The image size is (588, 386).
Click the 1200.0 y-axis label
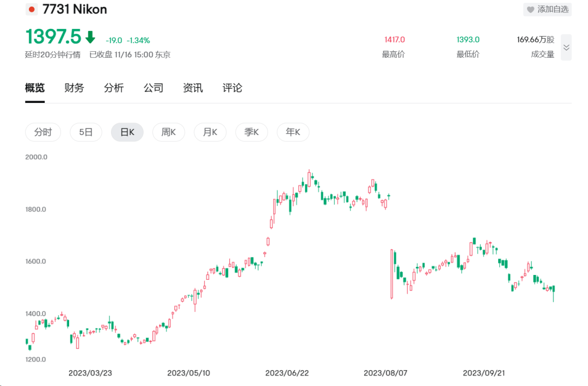[35, 359]
